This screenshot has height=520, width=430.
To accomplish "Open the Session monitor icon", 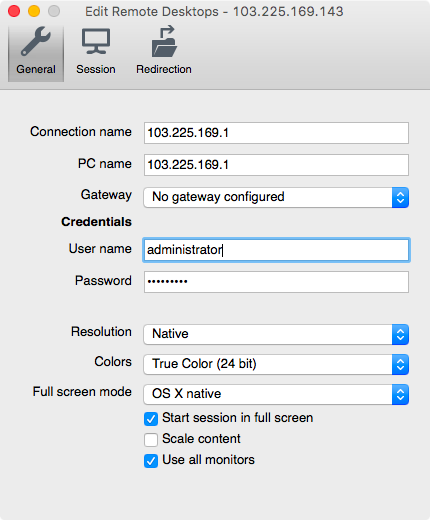I will coord(96,42).
